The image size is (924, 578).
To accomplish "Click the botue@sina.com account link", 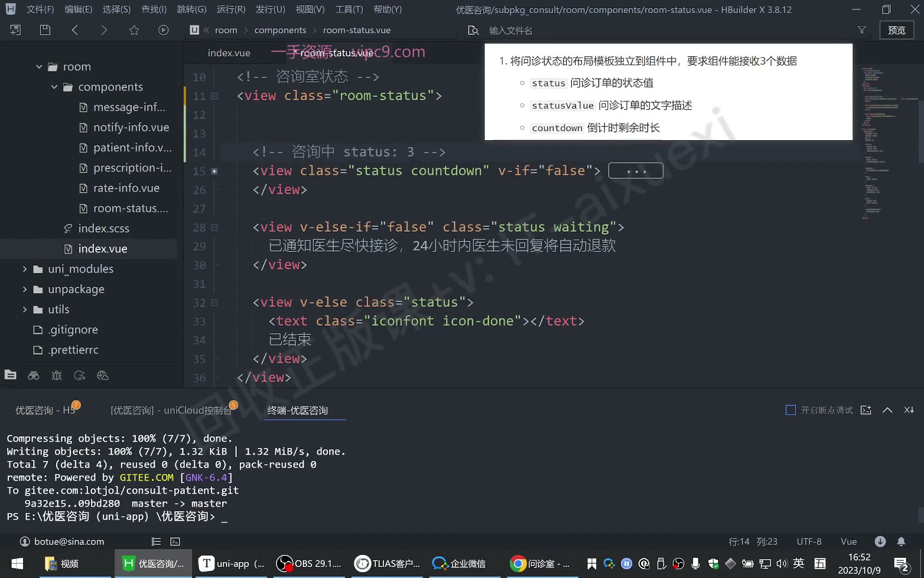I will tap(69, 541).
